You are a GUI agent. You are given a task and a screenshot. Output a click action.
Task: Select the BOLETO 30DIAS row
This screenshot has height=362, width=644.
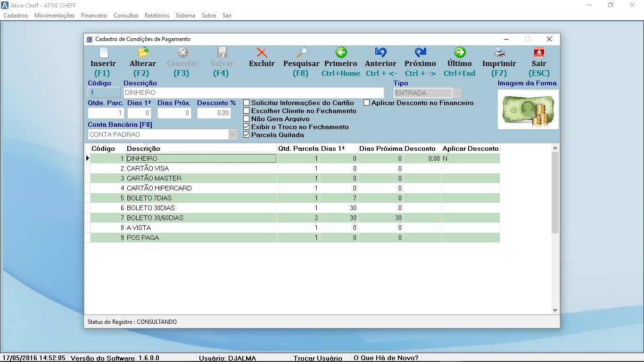[x=295, y=208]
